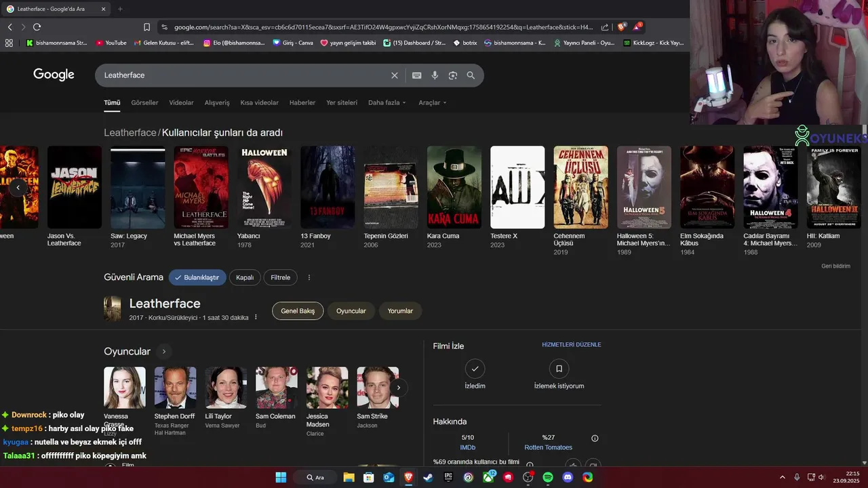Image resolution: width=868 pixels, height=488 pixels.
Task: Show hidden system tray icons
Action: click(782, 477)
